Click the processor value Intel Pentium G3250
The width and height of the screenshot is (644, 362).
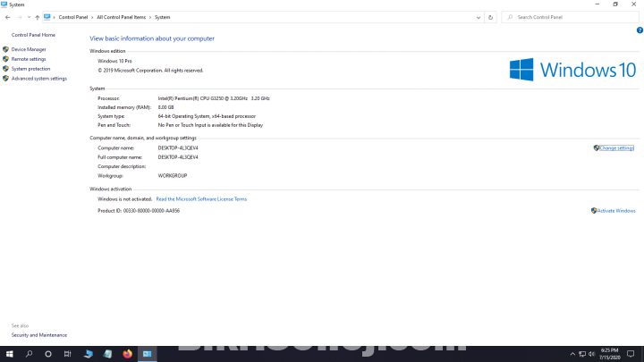tap(214, 98)
